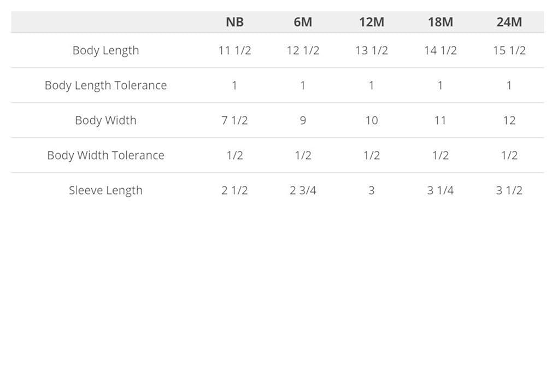
Task: Click the Body Width value for 18M
Action: (440, 120)
